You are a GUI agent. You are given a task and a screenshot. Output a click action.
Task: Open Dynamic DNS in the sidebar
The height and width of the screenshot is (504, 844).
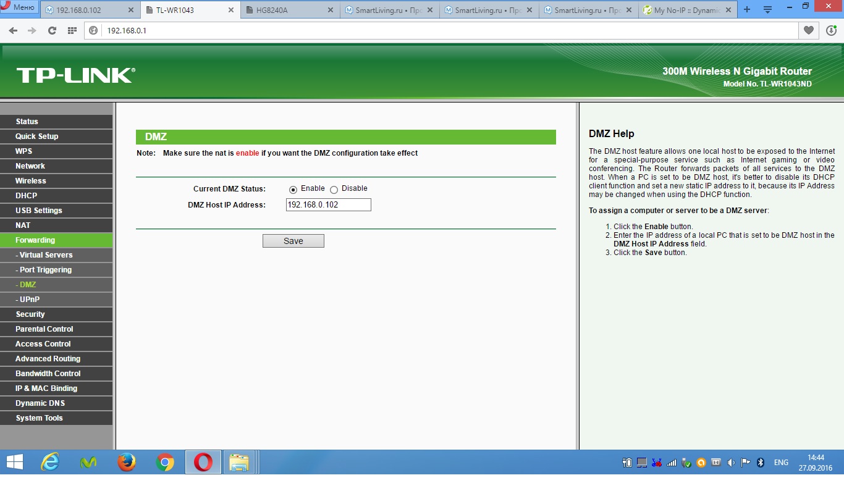point(56,403)
